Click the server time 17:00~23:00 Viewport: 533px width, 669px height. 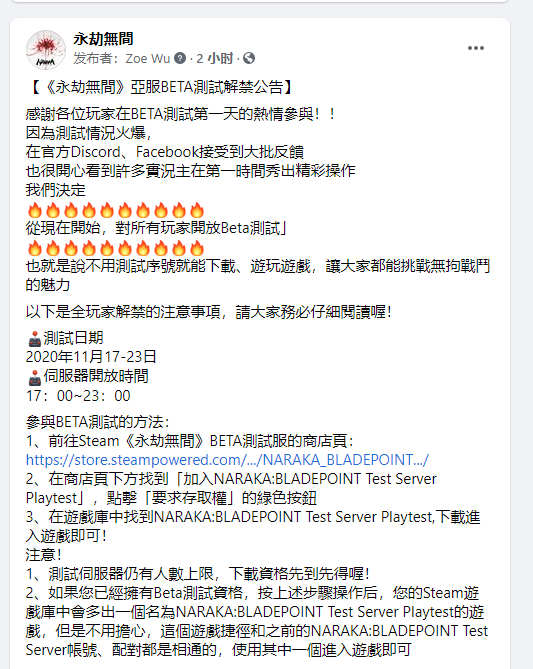point(78,396)
